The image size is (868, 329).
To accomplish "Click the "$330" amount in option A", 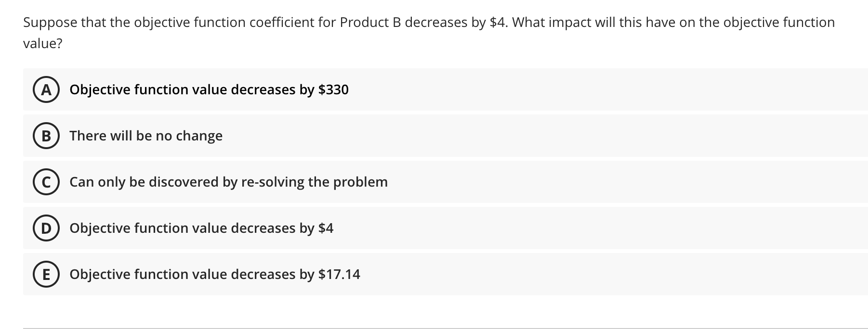I will (x=333, y=89).
